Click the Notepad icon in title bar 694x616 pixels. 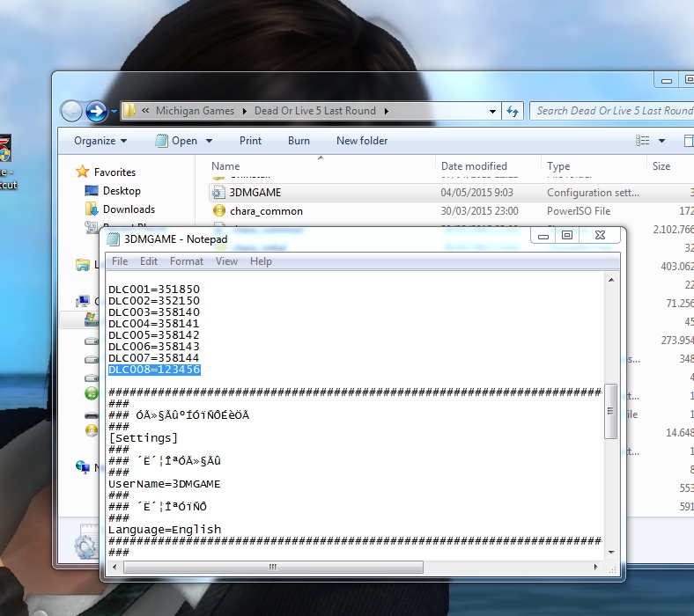tap(113, 238)
